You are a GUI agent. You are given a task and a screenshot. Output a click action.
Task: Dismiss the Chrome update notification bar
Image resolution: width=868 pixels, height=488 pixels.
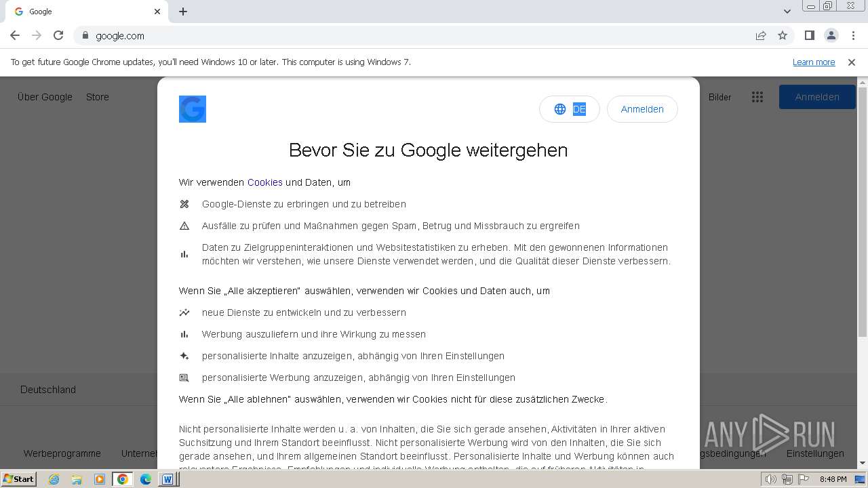coord(852,62)
